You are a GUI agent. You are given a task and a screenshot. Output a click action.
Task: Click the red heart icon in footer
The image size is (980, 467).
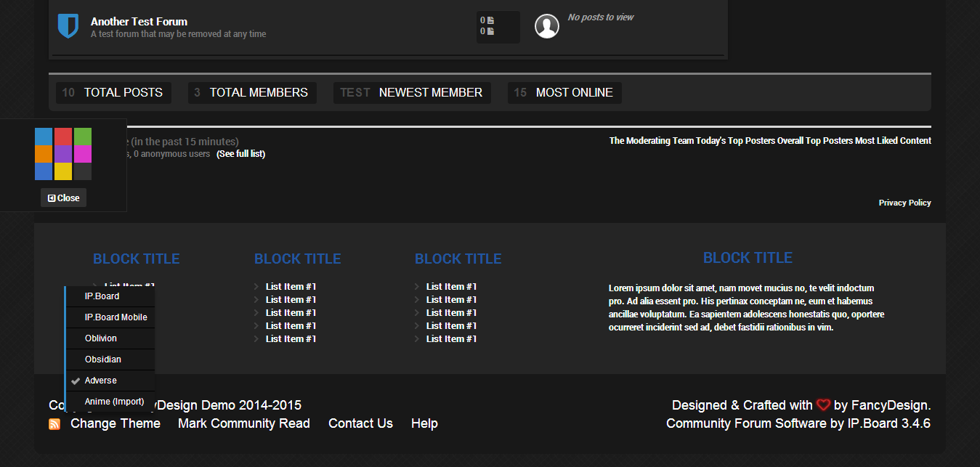coord(823,405)
